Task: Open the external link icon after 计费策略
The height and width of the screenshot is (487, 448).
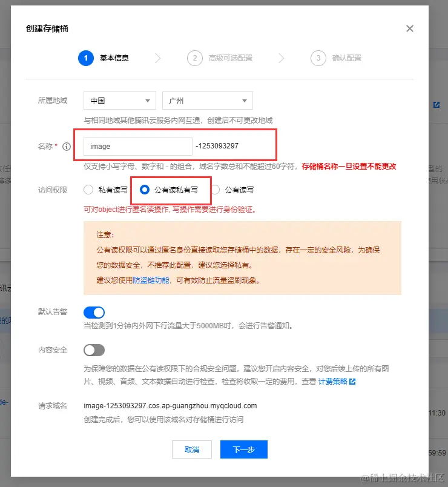Action: click(x=352, y=382)
